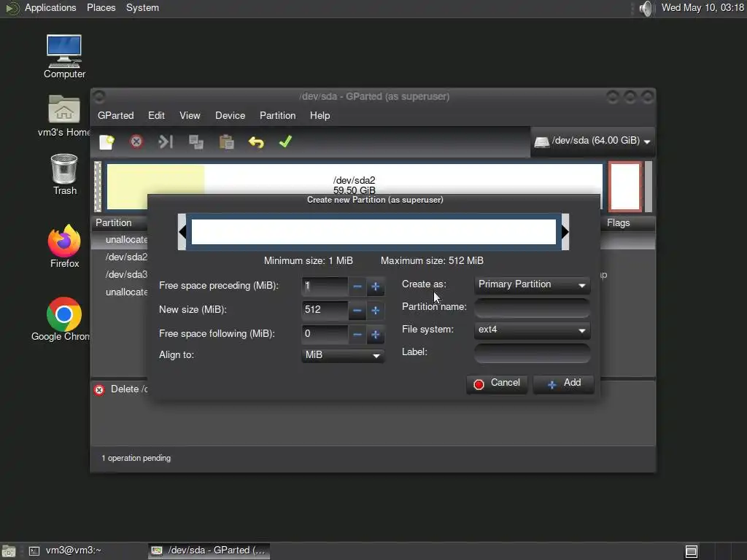Click the Free space following value field

tap(325, 334)
